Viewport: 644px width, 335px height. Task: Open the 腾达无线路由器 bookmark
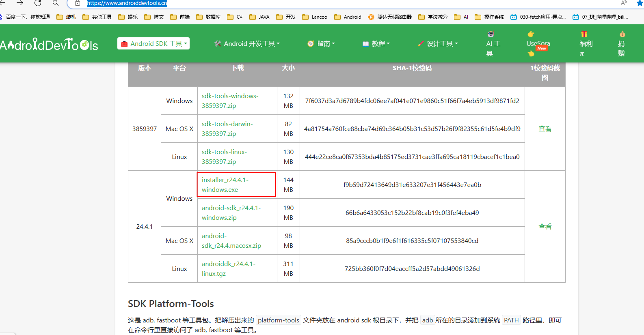[390, 17]
